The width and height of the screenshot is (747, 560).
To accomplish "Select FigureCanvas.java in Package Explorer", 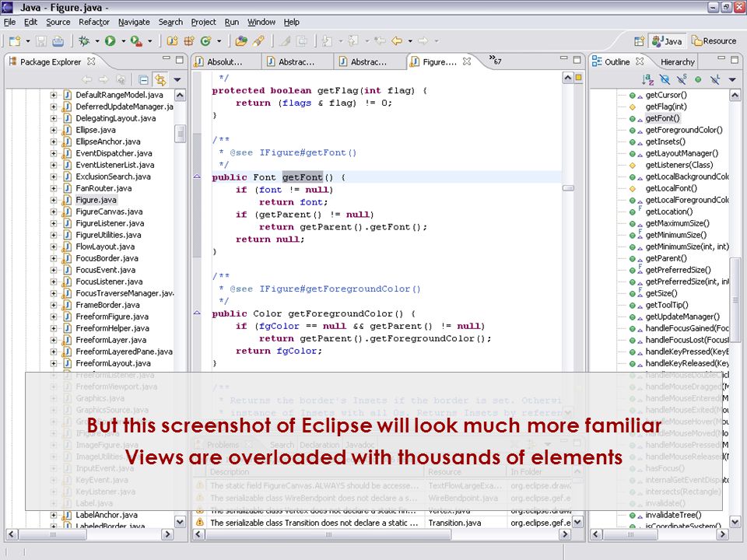I will 109,212.
